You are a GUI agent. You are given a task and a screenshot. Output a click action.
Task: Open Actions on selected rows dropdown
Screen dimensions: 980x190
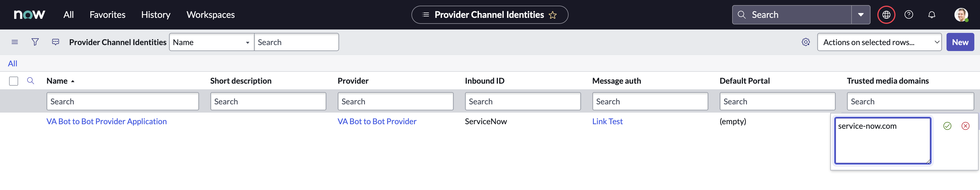click(x=879, y=42)
